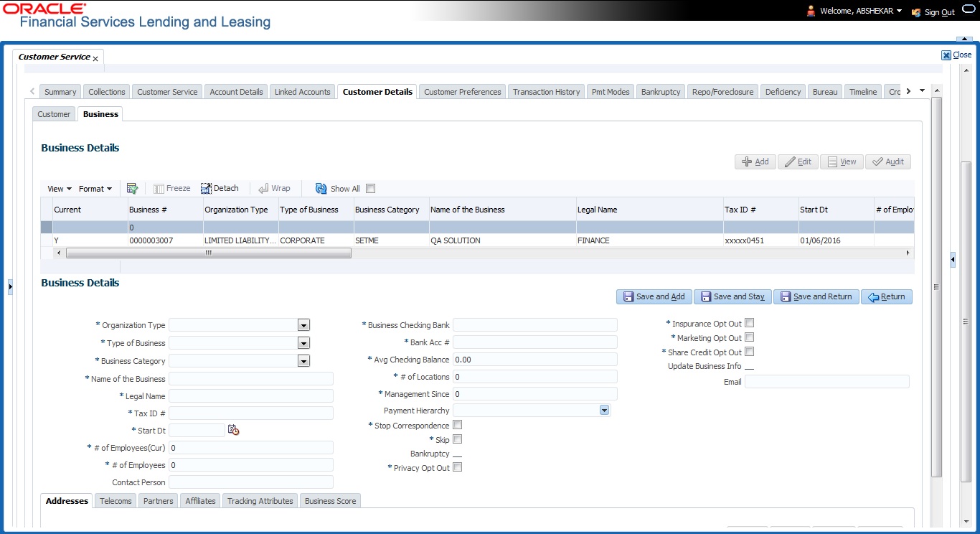Image resolution: width=980 pixels, height=534 pixels.
Task: Focus the Name of the Business field
Action: click(251, 379)
